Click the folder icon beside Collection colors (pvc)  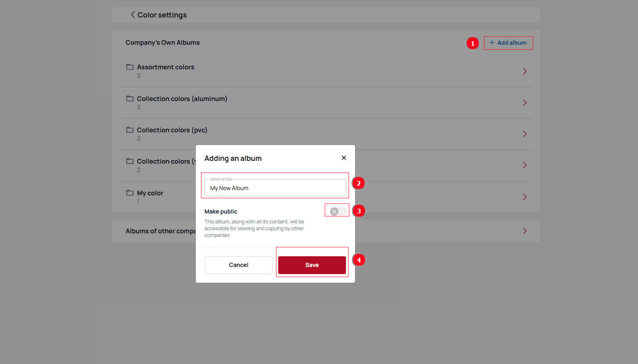coord(130,130)
